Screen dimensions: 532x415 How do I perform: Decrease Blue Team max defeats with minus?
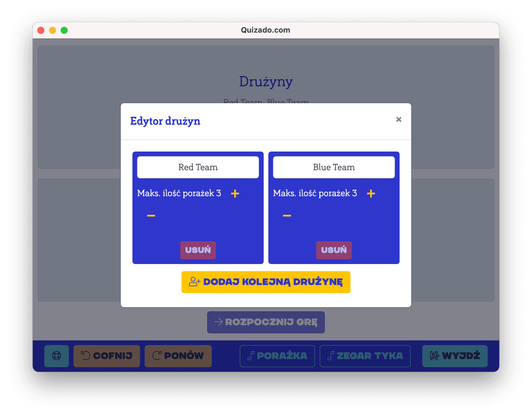[x=287, y=216]
